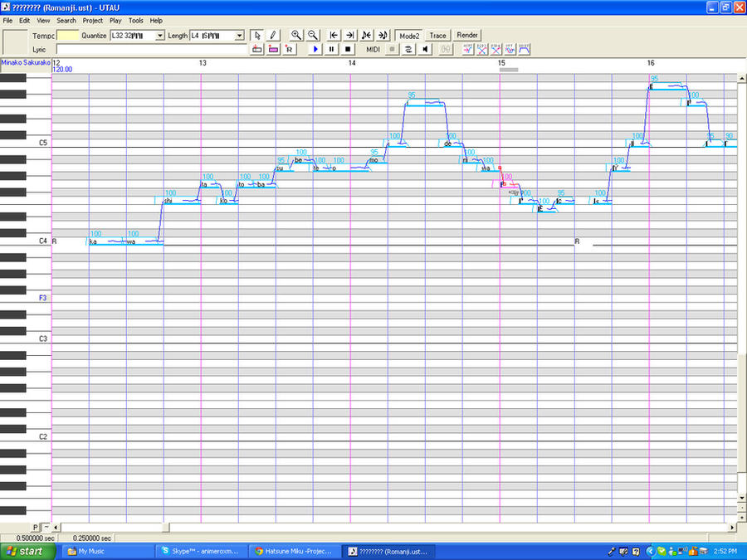Pause playback
The image size is (747, 560).
point(331,49)
